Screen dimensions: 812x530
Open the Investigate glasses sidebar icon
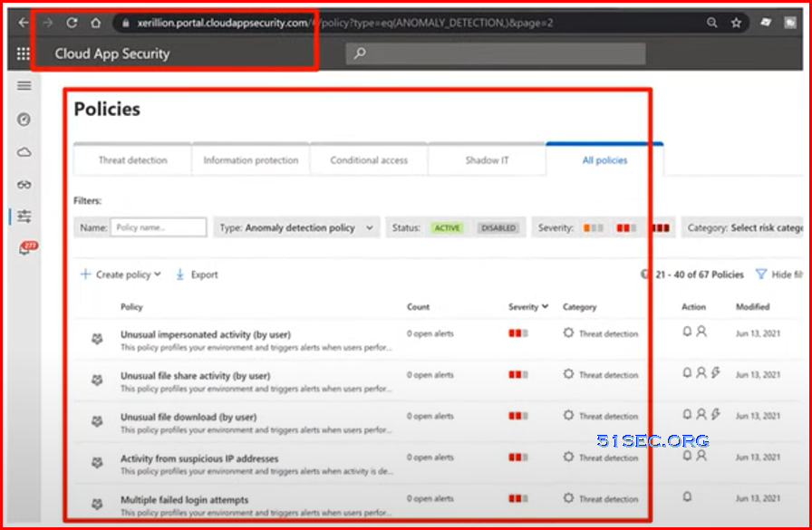point(24,185)
